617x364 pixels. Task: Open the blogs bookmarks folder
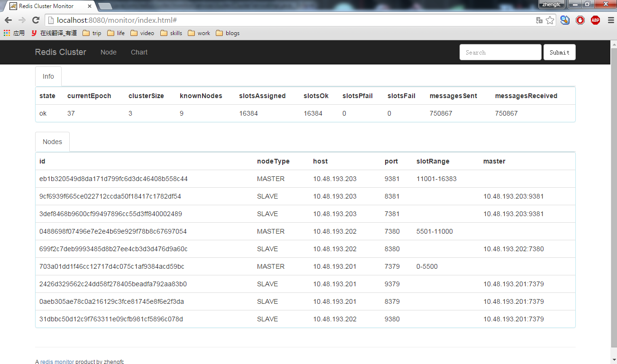coord(228,33)
